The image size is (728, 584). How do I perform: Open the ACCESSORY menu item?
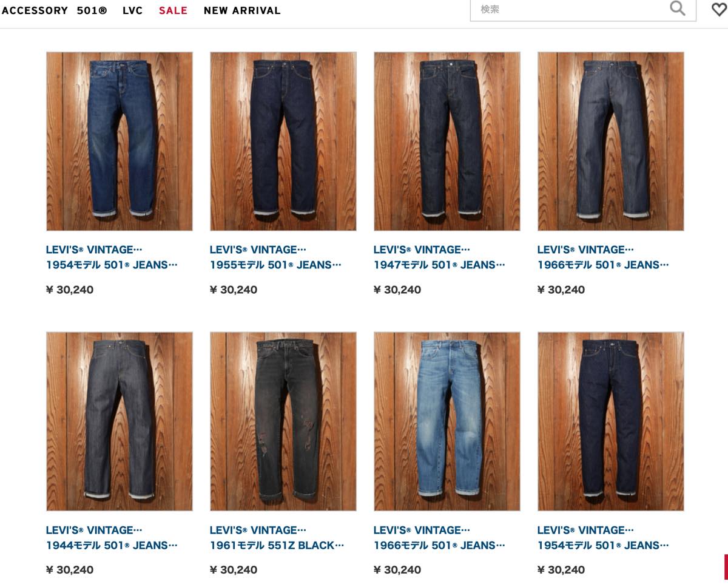pyautogui.click(x=35, y=10)
